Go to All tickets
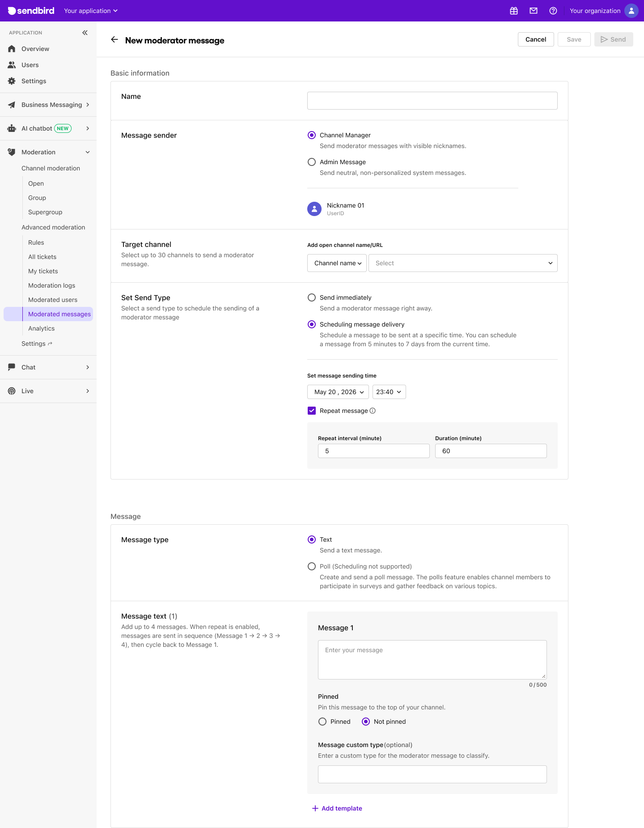644x828 pixels. (x=42, y=257)
